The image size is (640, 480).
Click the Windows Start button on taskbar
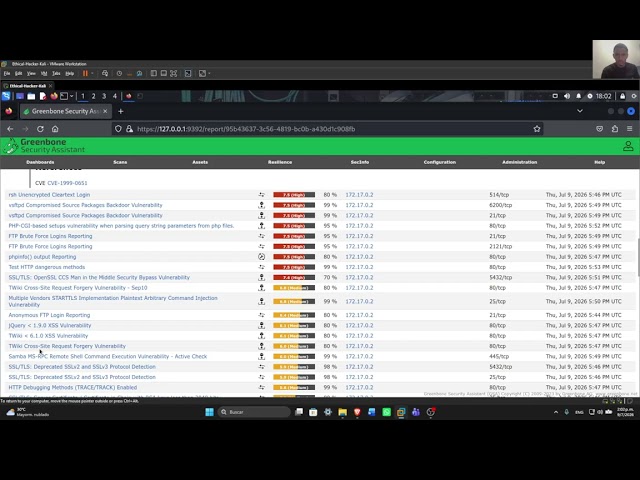click(209, 412)
